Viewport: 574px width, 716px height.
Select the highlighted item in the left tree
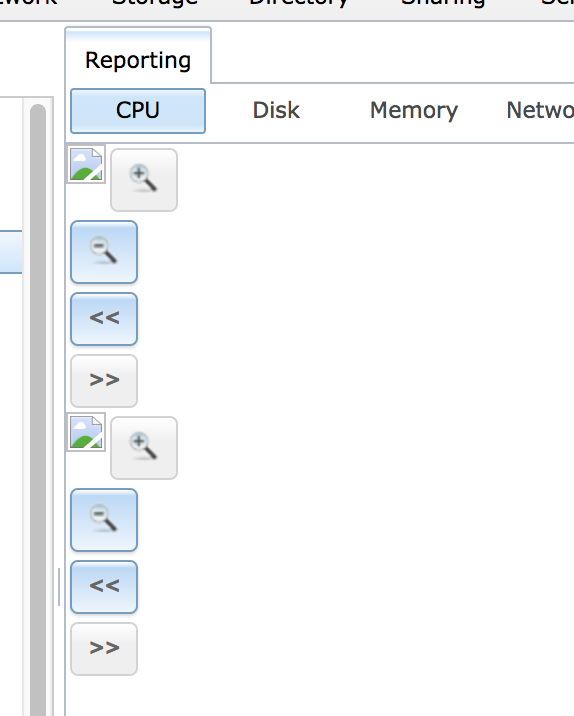click(x=11, y=252)
